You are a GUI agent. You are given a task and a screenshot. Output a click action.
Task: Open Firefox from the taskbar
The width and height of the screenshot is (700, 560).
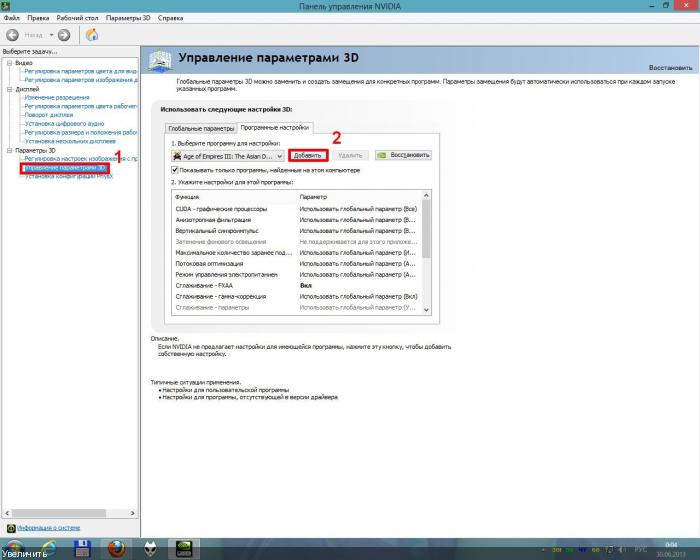(x=117, y=549)
